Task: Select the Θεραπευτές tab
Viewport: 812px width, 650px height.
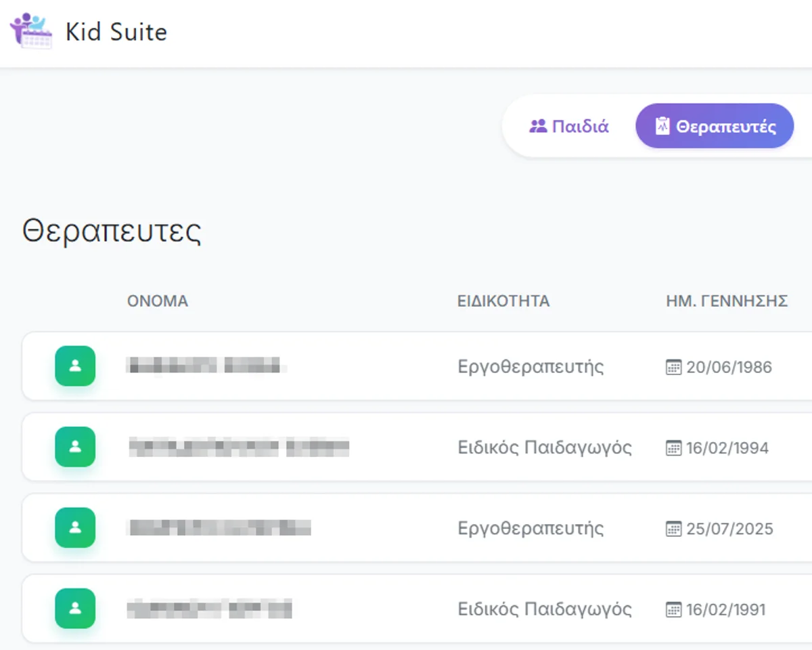Action: [x=715, y=126]
